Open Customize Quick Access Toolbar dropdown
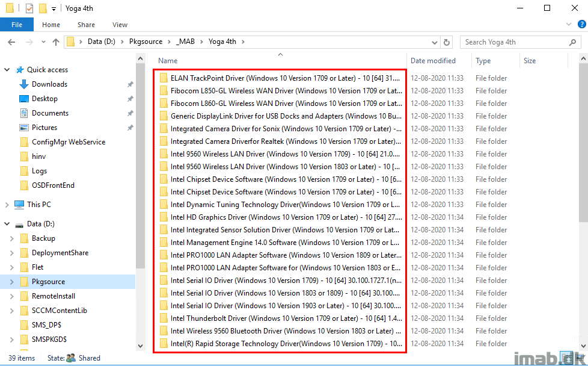 pyautogui.click(x=54, y=9)
